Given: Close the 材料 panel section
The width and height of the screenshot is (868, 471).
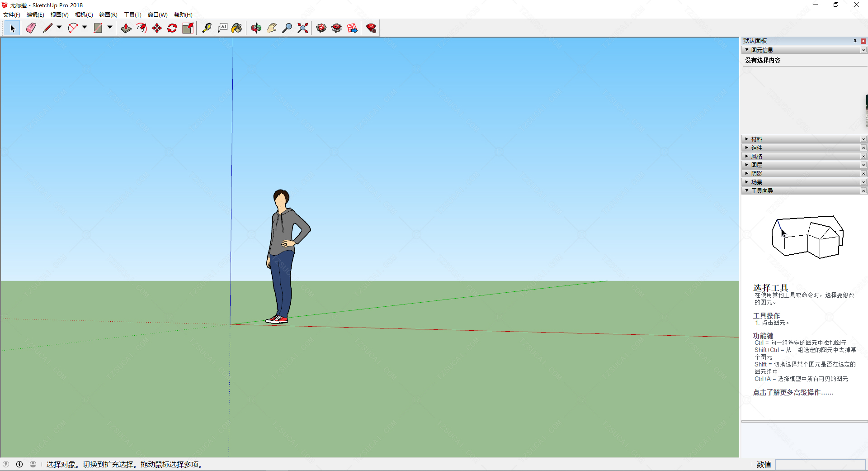Looking at the screenshot, I should (863, 139).
